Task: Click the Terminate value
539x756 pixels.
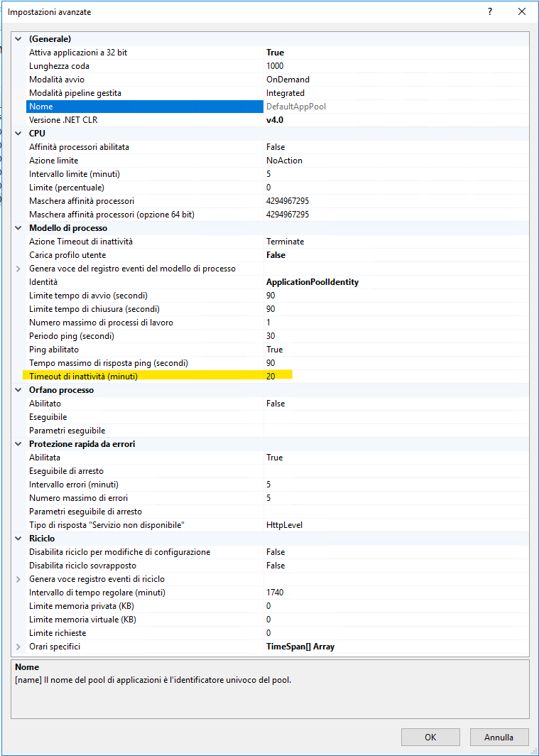Action: click(x=285, y=242)
